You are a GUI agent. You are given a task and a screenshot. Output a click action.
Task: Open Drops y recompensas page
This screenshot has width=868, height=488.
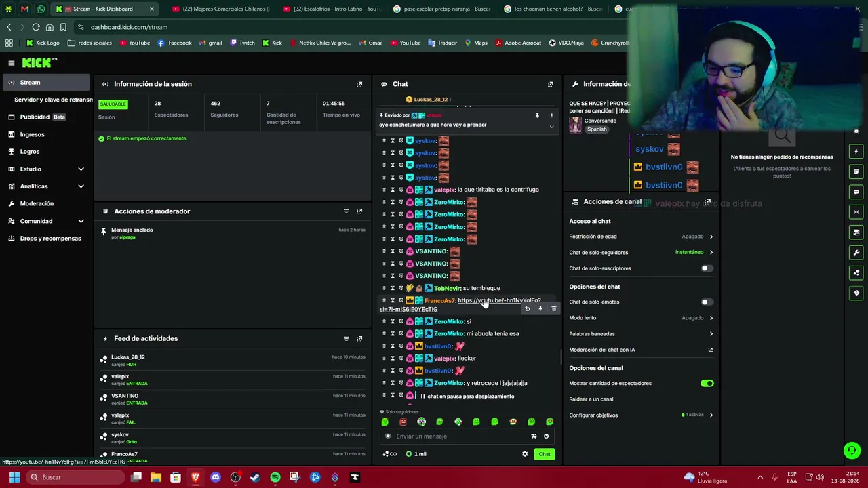[x=45, y=239]
